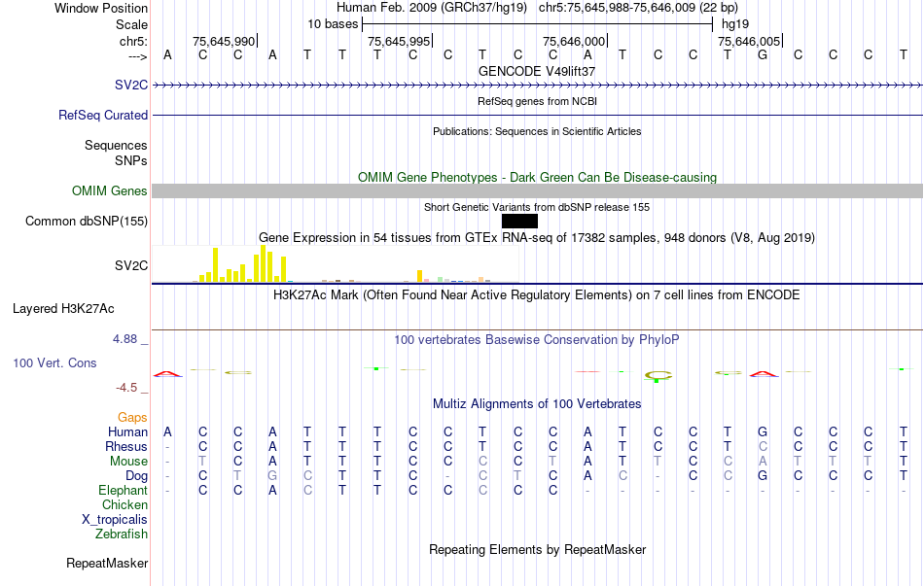Viewport: 924px width, 586px height.
Task: Click the 75,645,990 ruler position
Action: pyautogui.click(x=224, y=41)
